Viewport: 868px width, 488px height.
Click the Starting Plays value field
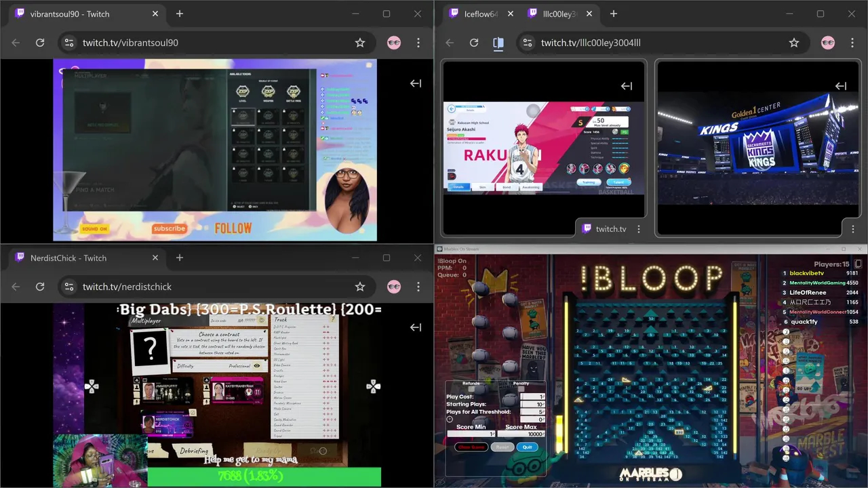(x=532, y=404)
